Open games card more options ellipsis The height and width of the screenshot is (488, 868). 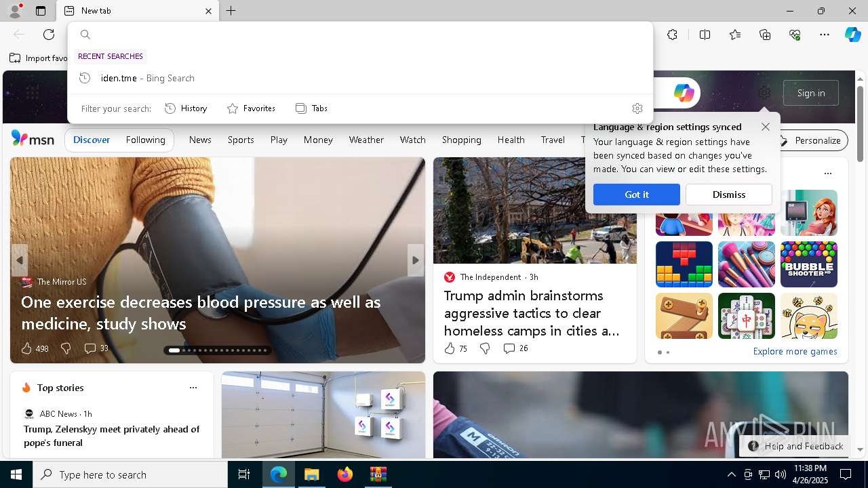pos(828,174)
